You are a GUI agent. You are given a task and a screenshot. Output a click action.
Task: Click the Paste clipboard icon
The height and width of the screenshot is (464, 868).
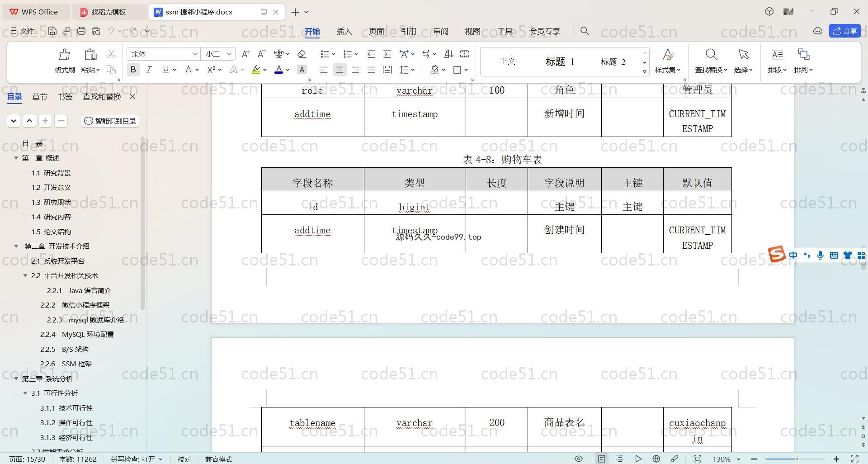(90, 55)
